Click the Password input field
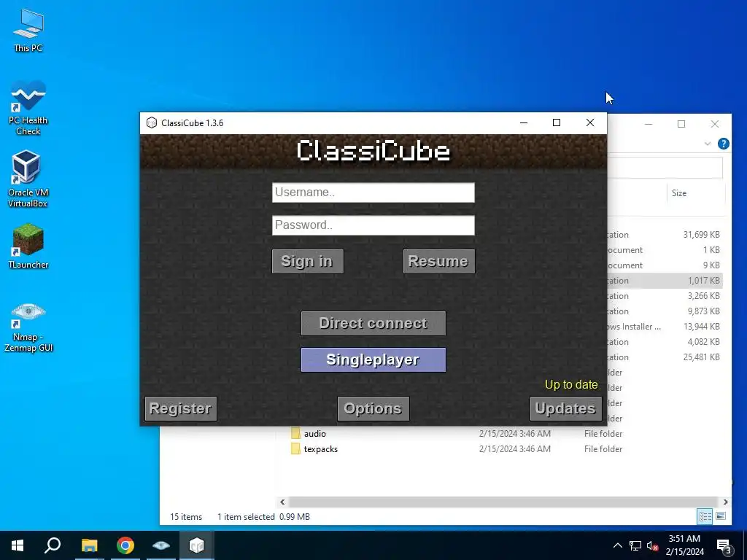The image size is (747, 560). pyautogui.click(x=373, y=225)
